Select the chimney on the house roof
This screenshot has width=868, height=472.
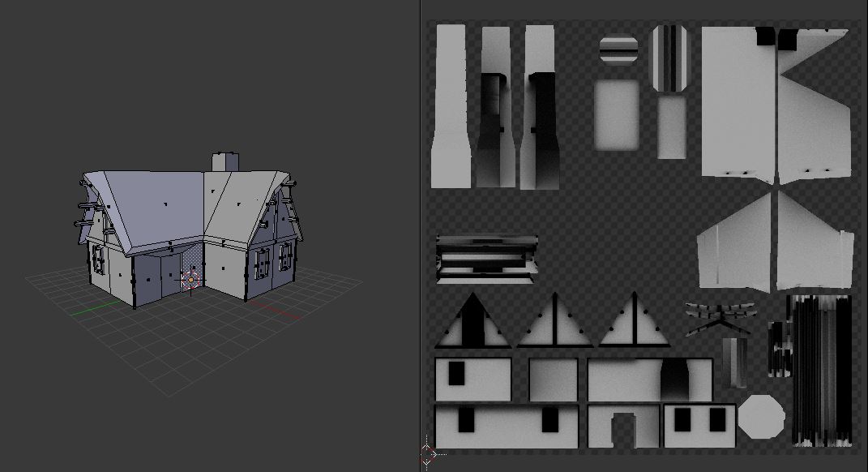225,161
